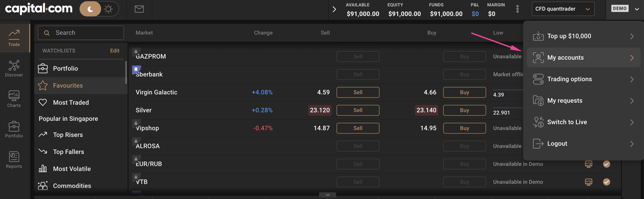Open the CFD quanttrader account dropdown

click(563, 9)
